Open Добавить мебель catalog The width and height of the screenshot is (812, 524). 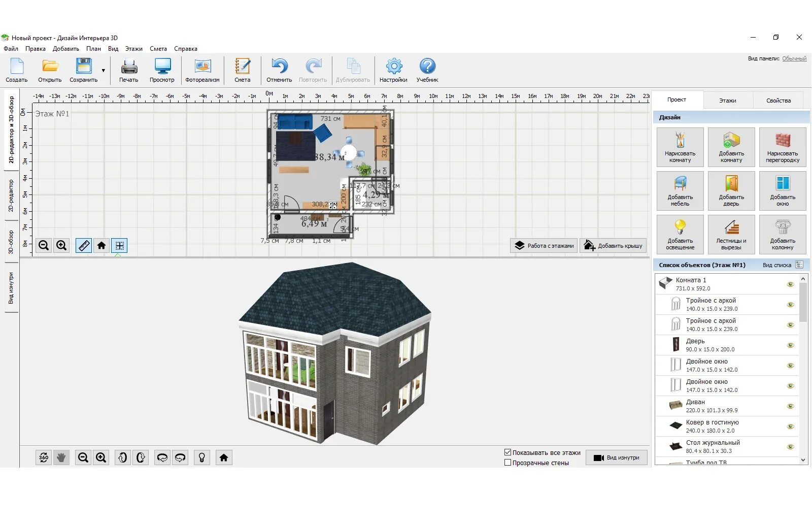pyautogui.click(x=680, y=191)
